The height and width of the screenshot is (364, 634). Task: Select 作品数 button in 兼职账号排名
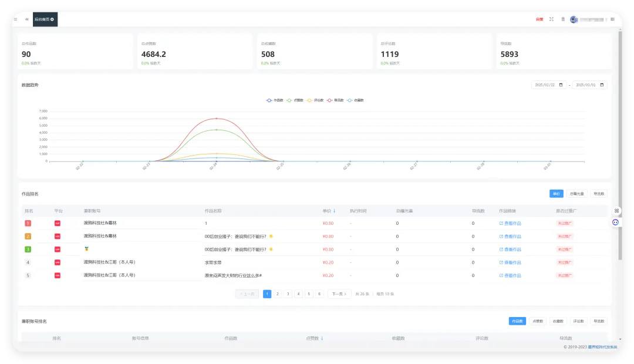tap(517, 321)
